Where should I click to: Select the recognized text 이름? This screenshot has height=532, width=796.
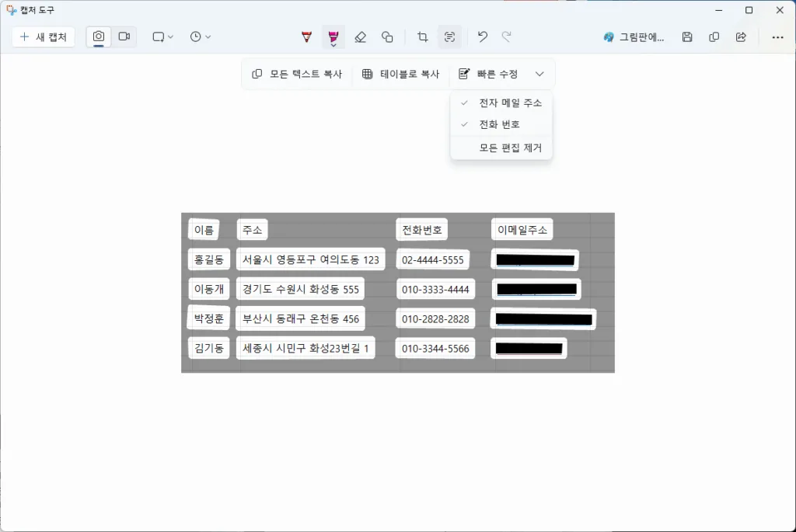(204, 230)
